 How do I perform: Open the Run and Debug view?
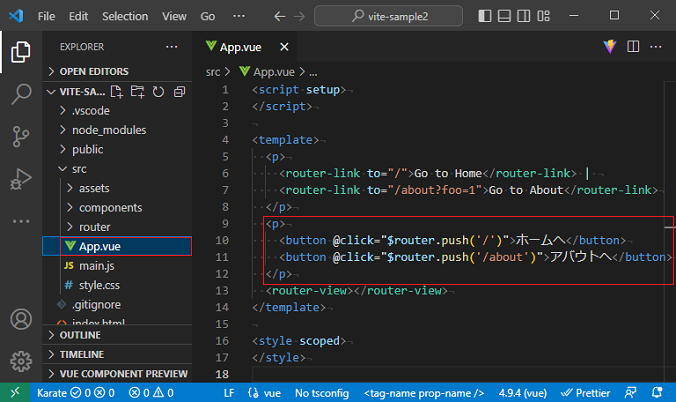coord(21,179)
